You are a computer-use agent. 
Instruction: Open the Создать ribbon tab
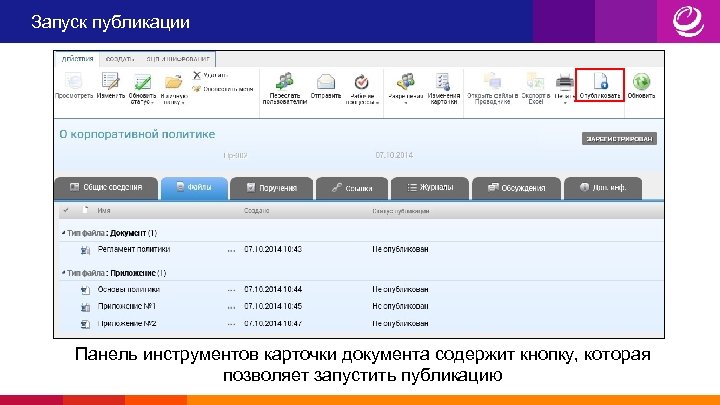[120, 59]
